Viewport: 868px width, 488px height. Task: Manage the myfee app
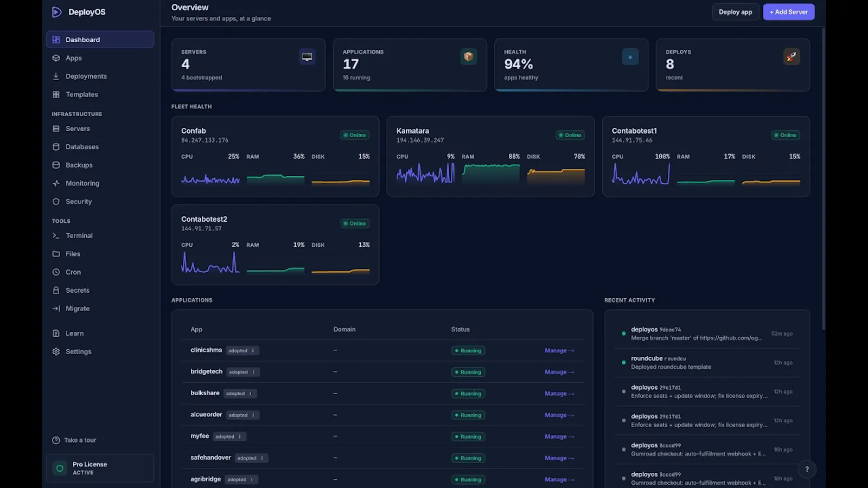point(559,436)
